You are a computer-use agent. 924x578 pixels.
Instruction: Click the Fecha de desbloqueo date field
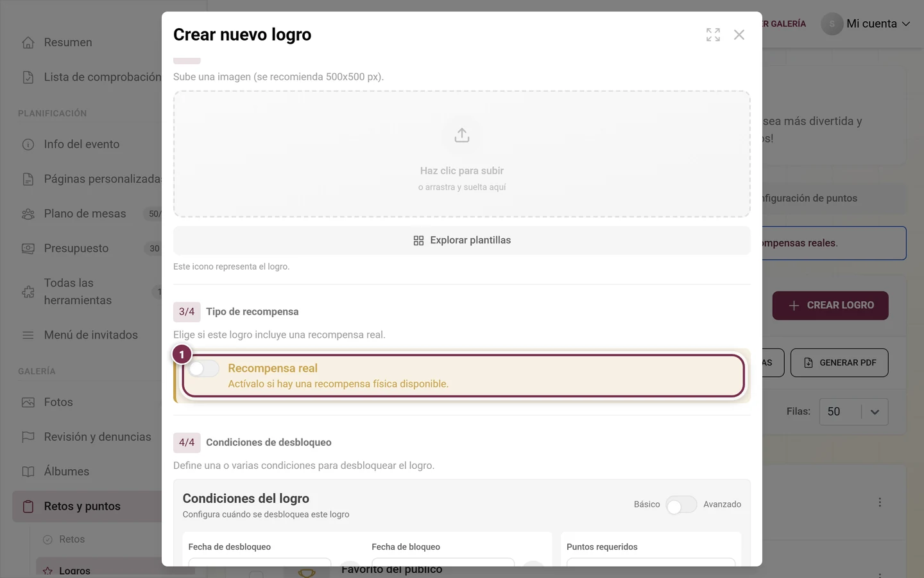click(260, 562)
